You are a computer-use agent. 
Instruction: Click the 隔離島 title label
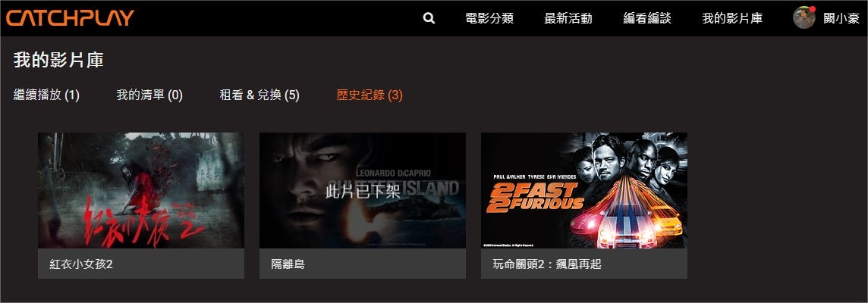click(288, 264)
